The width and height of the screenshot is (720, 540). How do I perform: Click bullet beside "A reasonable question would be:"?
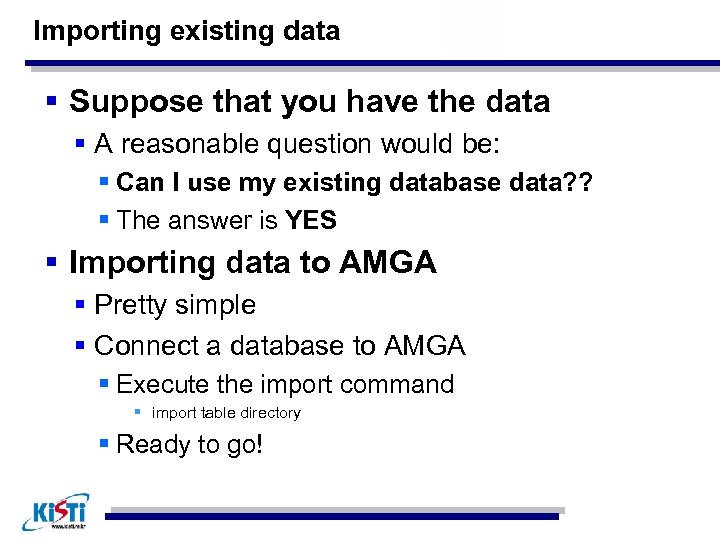point(80,145)
